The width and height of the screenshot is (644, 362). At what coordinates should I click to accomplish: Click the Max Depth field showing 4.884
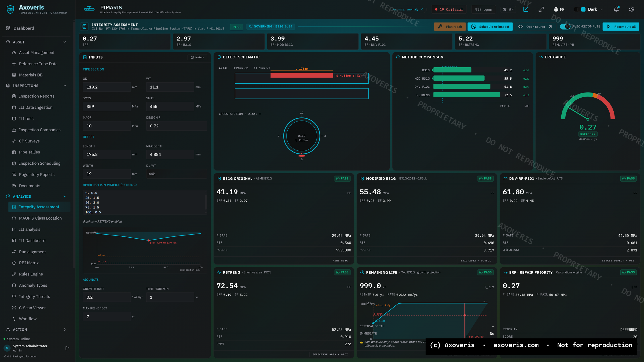coord(170,154)
